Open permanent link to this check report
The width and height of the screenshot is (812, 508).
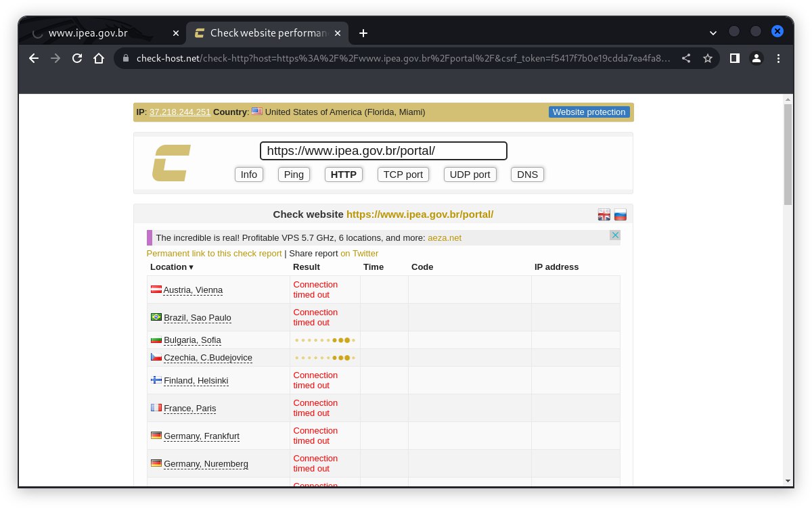point(214,254)
